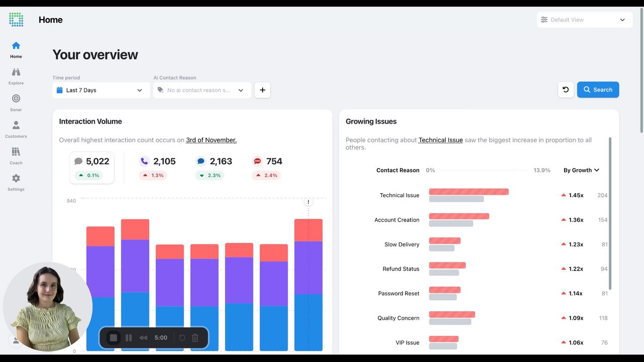
Task: Go to Sonar in the sidebar
Action: pyautogui.click(x=16, y=102)
